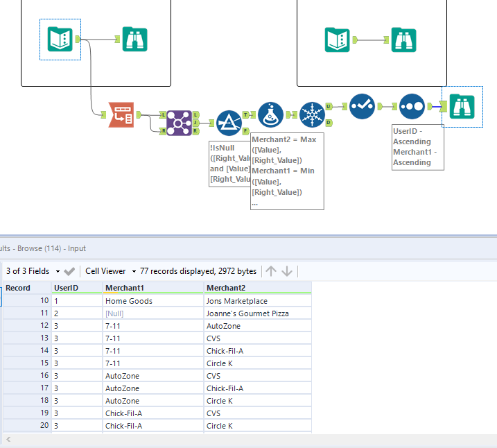Click the Record column header
Viewport: 497px width, 448px height.
coord(27,288)
